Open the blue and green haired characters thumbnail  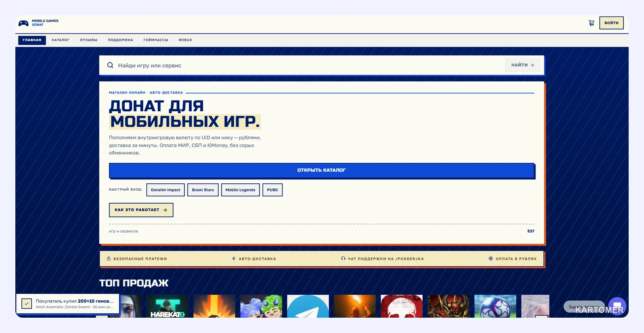tap(261, 306)
